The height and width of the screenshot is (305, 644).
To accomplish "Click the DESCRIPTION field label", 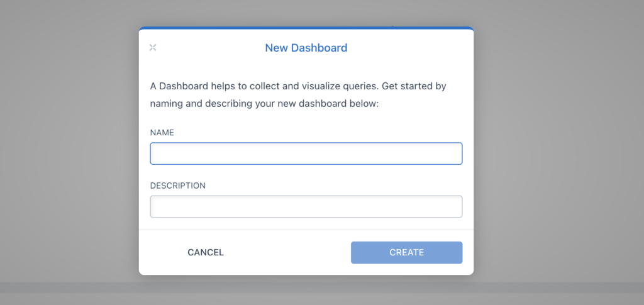I will pos(177,186).
